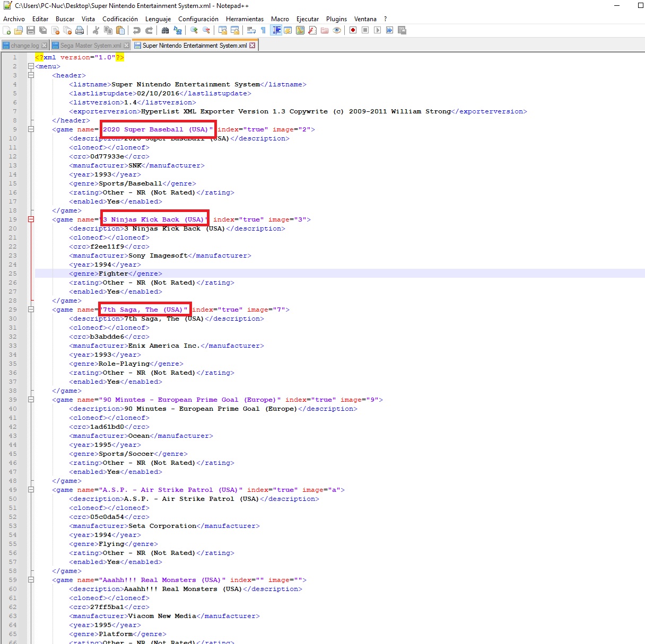The width and height of the screenshot is (645, 644).
Task: Toggle show all characters pilcrow
Action: coord(264,30)
